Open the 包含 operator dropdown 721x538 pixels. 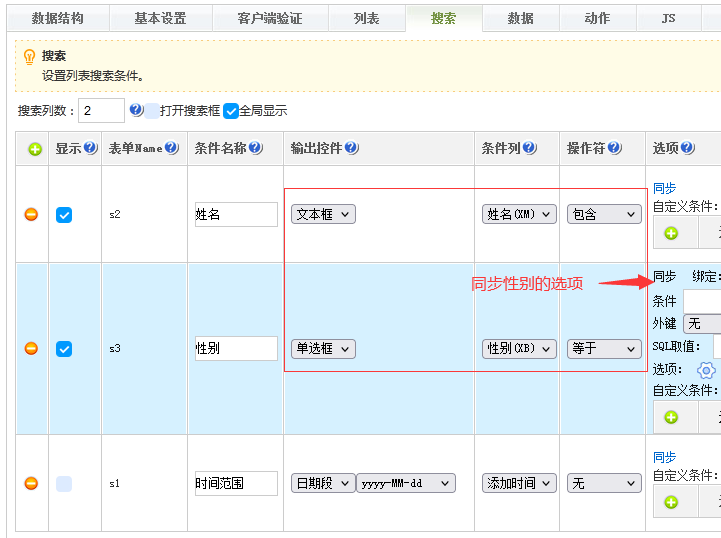(603, 214)
